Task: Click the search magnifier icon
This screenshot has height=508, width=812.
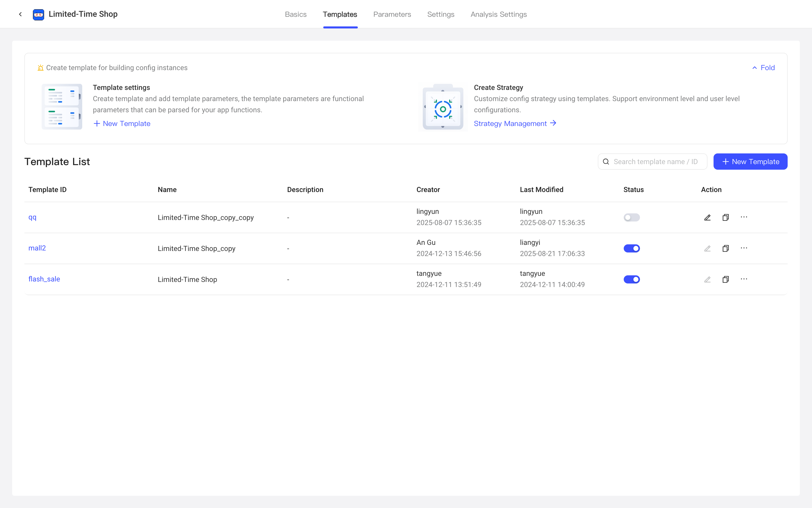Action: [606, 162]
